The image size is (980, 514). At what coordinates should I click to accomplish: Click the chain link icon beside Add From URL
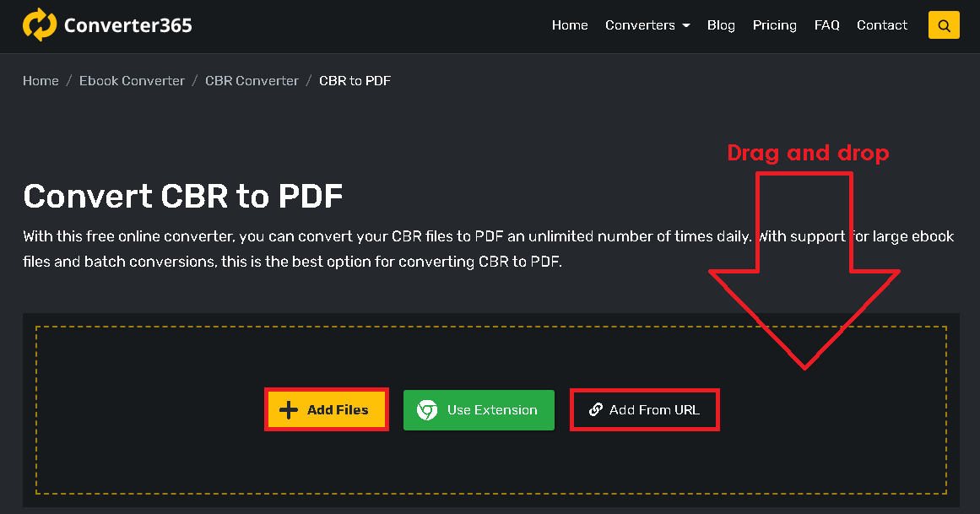pos(595,410)
